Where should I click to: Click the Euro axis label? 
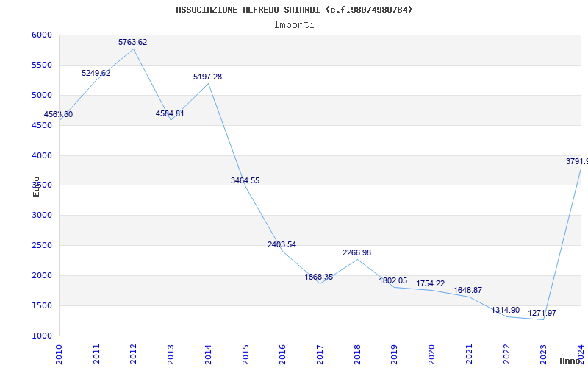[36, 186]
